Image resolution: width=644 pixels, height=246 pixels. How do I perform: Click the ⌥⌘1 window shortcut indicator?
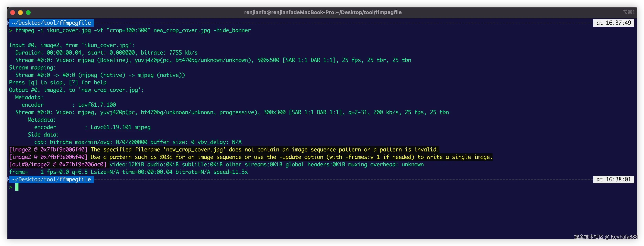tap(628, 12)
